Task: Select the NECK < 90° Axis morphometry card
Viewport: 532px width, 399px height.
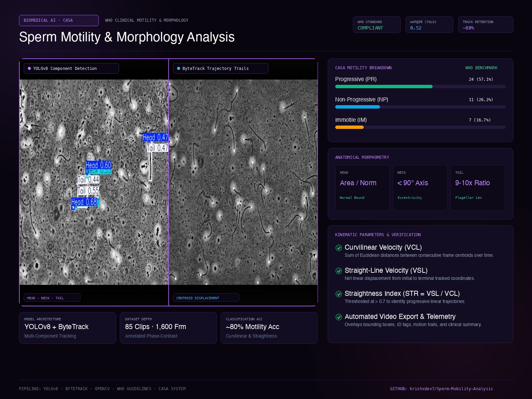Action: [x=420, y=188]
